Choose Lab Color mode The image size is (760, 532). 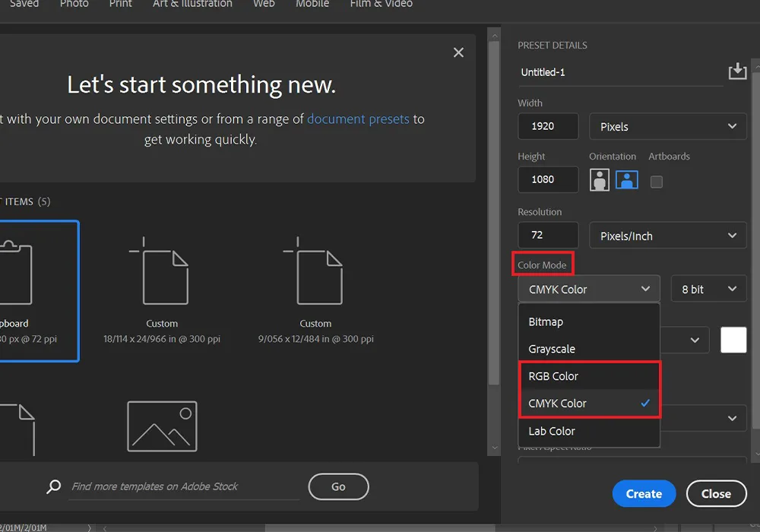[x=589, y=431]
